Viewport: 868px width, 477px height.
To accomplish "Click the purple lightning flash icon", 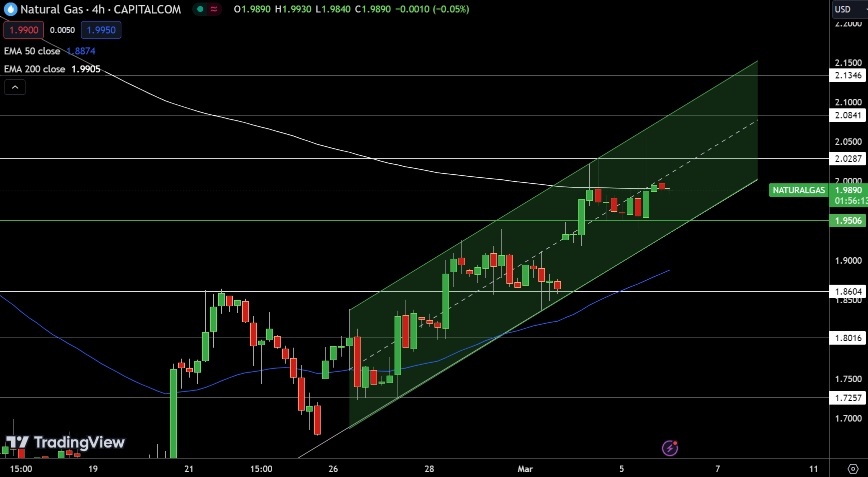I will [670, 448].
